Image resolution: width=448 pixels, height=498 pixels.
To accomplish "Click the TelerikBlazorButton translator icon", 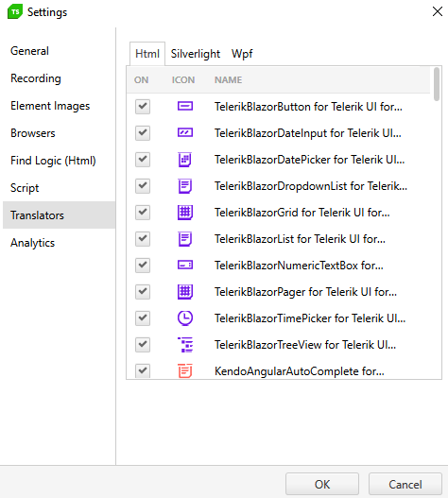I will (x=185, y=106).
